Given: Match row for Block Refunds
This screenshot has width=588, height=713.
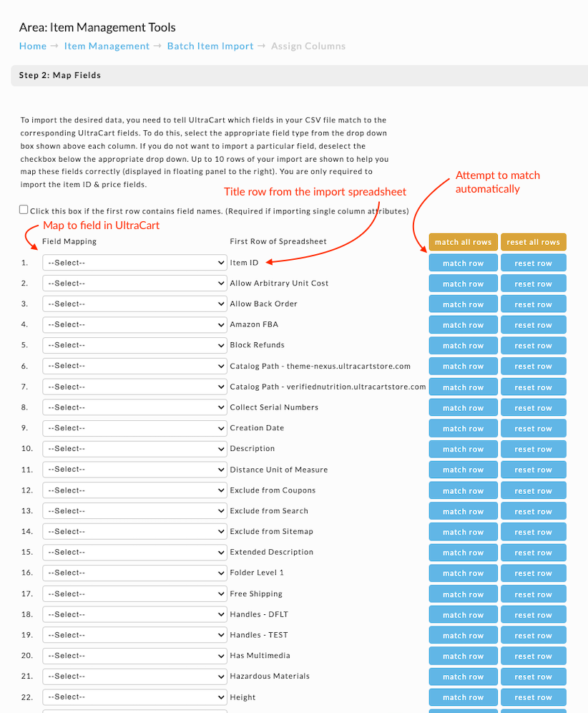Looking at the screenshot, I should pos(463,346).
